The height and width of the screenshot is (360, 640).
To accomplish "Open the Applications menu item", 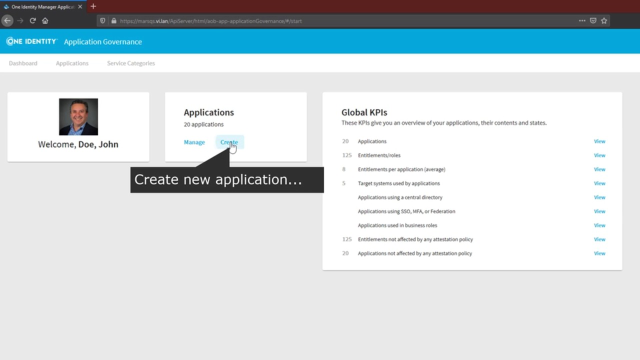I will [72, 63].
